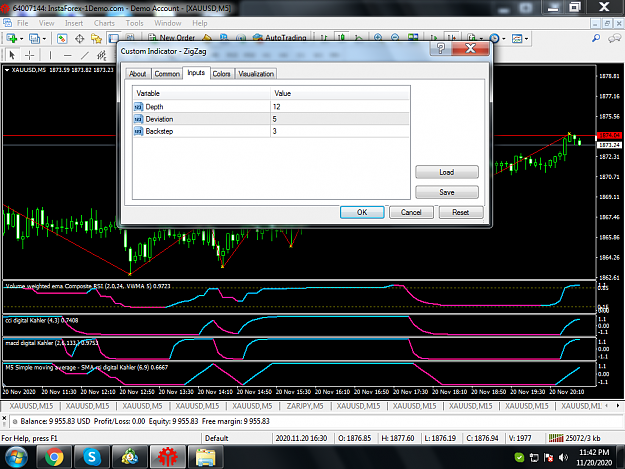Click the Profiles toolbar icon

(x=35, y=39)
